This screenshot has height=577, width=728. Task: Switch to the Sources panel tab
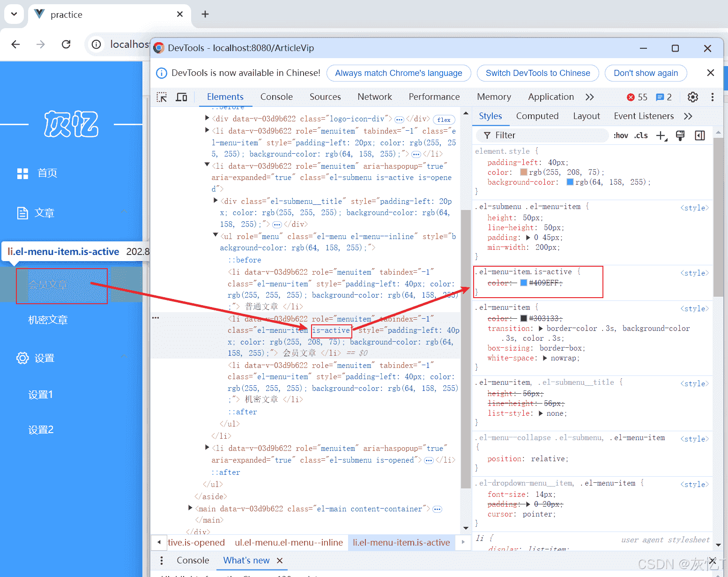click(x=325, y=97)
